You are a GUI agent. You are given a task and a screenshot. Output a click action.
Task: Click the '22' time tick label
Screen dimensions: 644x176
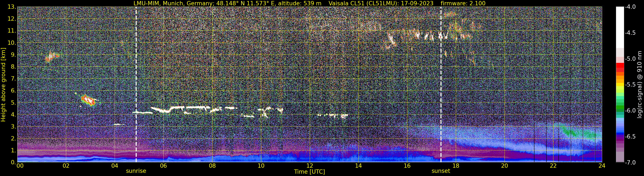coord(553,166)
